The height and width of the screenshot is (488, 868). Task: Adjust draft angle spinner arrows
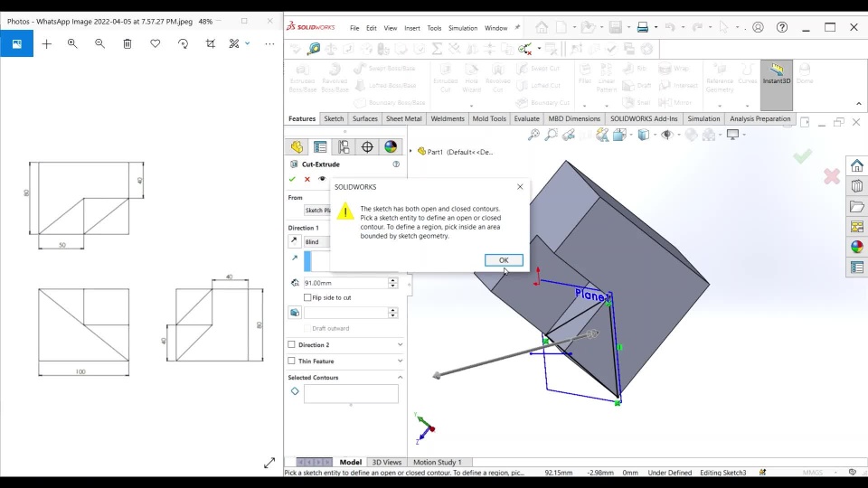pyautogui.click(x=392, y=313)
